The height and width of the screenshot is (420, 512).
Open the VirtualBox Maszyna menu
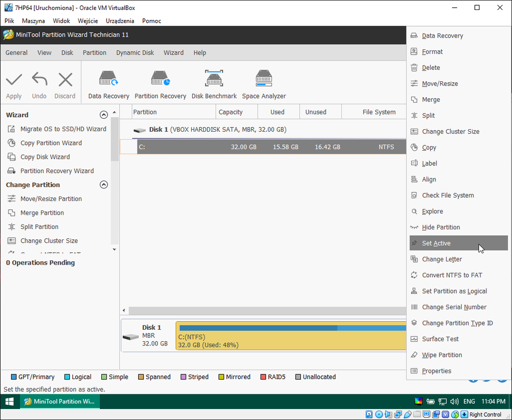tap(33, 21)
